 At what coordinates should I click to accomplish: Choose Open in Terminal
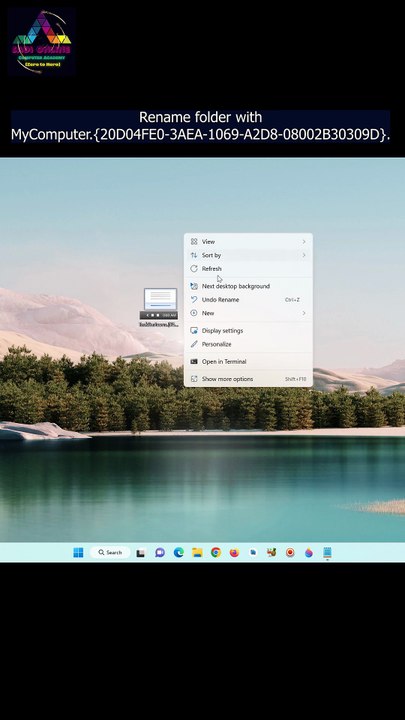(x=248, y=361)
